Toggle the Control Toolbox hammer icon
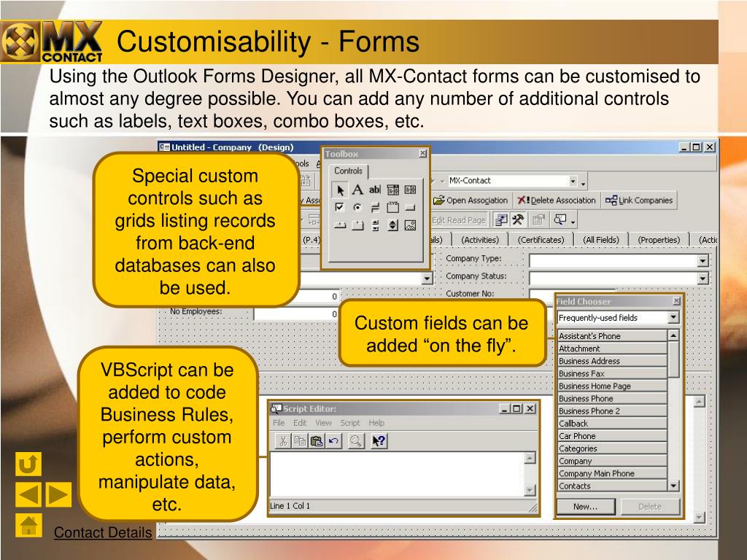The width and height of the screenshot is (747, 560). (x=519, y=219)
